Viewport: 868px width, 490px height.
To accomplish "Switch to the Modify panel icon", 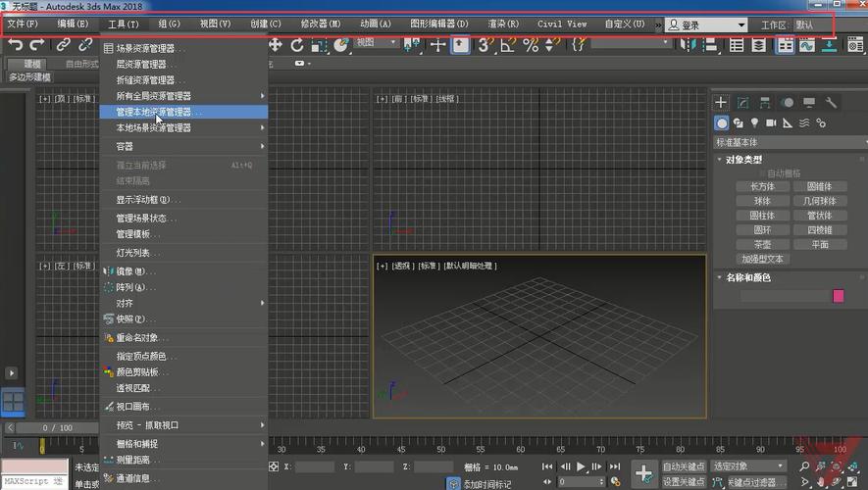I will tap(742, 102).
